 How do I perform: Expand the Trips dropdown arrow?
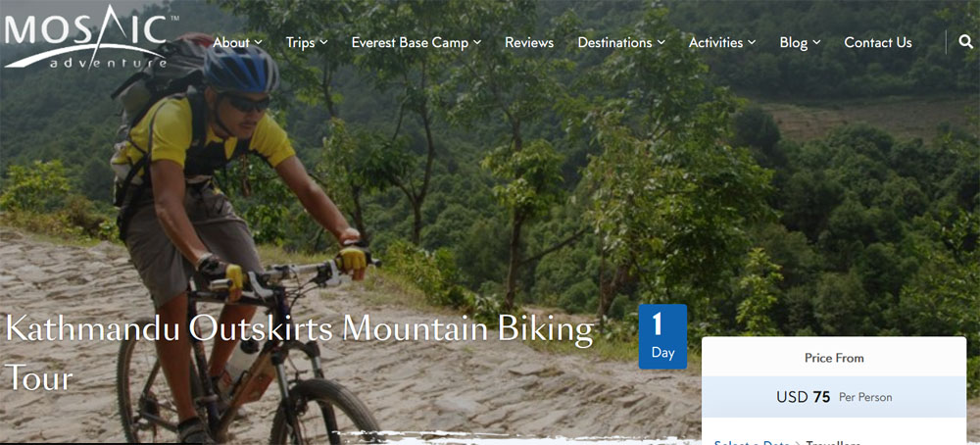323,42
